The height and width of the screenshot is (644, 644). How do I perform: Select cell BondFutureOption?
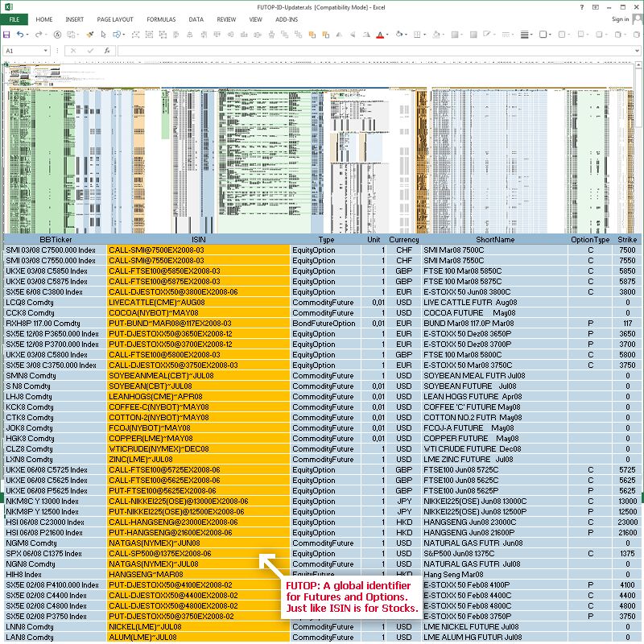pos(325,324)
